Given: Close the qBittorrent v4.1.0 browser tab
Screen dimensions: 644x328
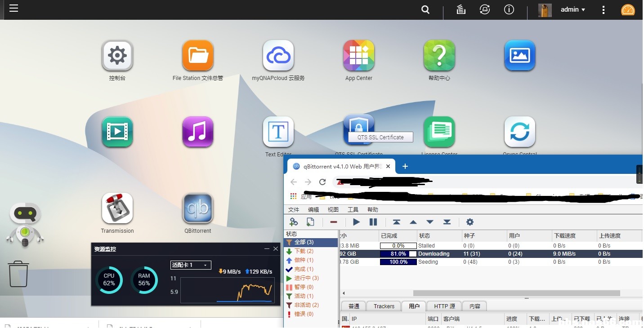Looking at the screenshot, I should [x=388, y=166].
